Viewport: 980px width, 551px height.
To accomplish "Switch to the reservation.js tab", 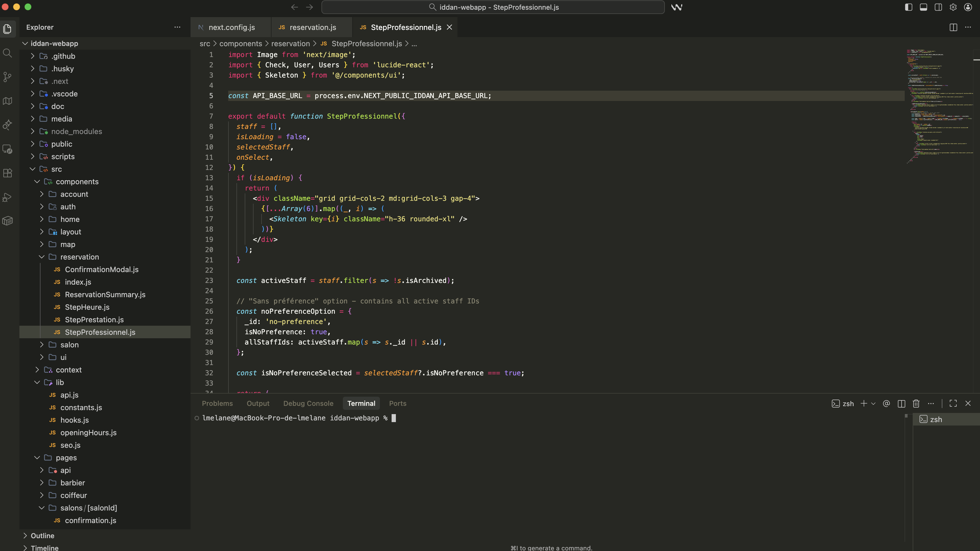I will (x=313, y=27).
